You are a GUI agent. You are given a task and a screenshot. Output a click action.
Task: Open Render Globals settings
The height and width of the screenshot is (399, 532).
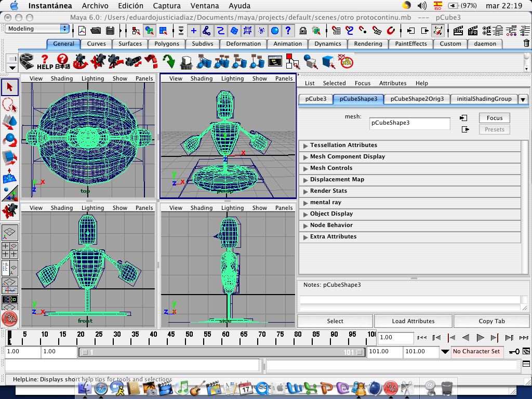click(x=486, y=31)
